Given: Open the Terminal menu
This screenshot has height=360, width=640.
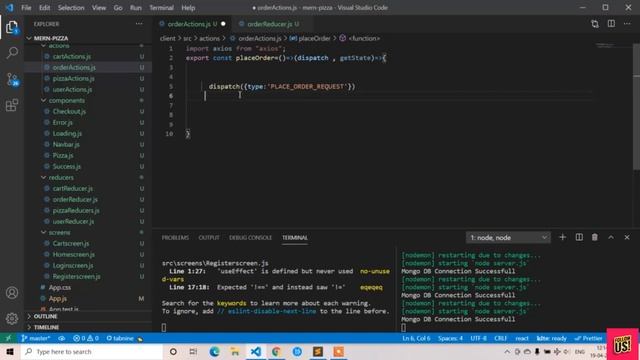Looking at the screenshot, I should (161, 7).
